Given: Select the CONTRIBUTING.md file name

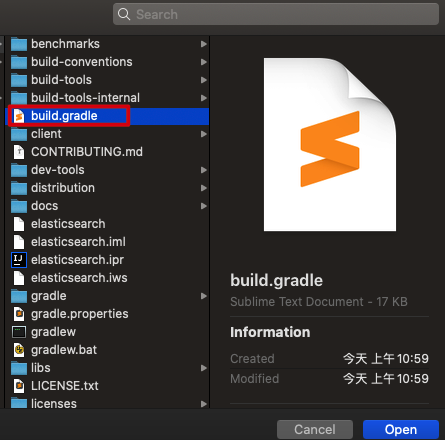Looking at the screenshot, I should (87, 152).
